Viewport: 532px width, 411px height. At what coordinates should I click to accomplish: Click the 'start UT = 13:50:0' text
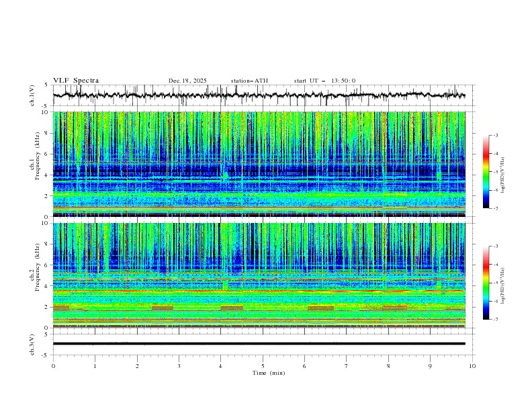[324, 81]
